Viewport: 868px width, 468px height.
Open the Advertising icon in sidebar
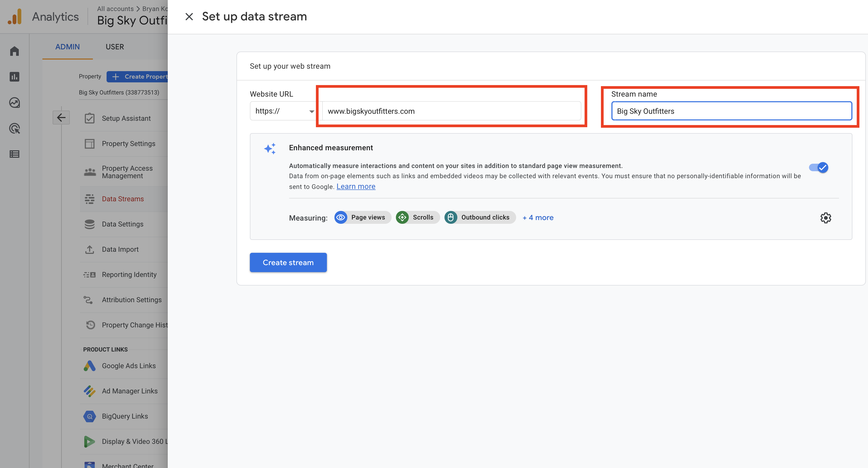tap(14, 128)
